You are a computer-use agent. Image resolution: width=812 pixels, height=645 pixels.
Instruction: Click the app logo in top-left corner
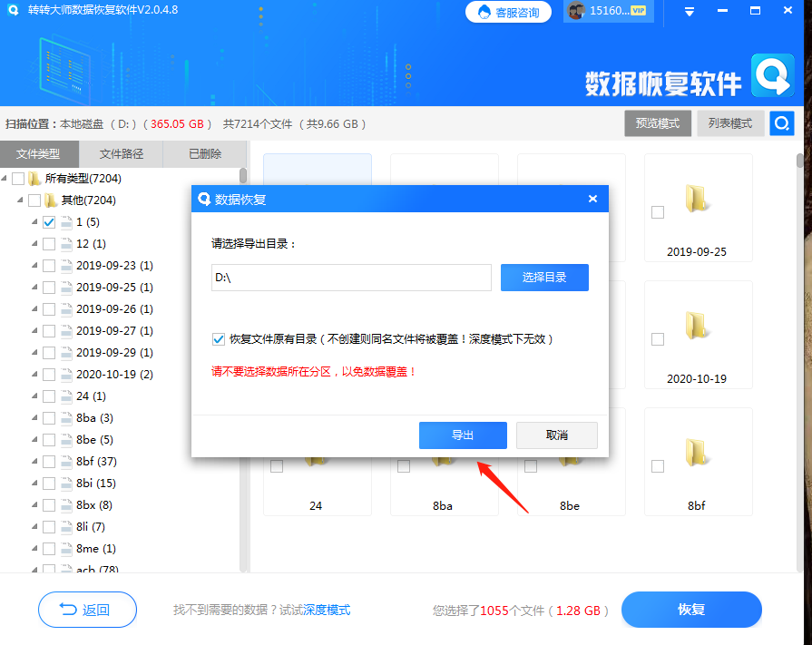click(x=11, y=10)
